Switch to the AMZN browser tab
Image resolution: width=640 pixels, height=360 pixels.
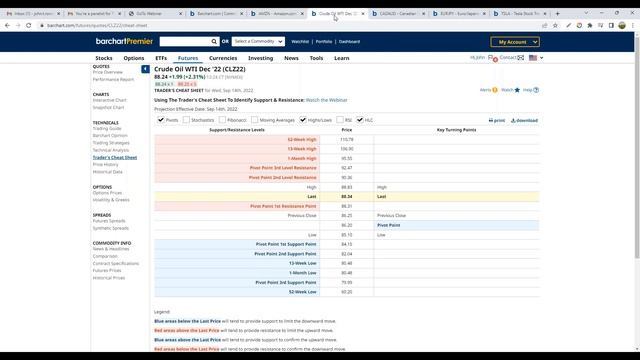(x=276, y=13)
